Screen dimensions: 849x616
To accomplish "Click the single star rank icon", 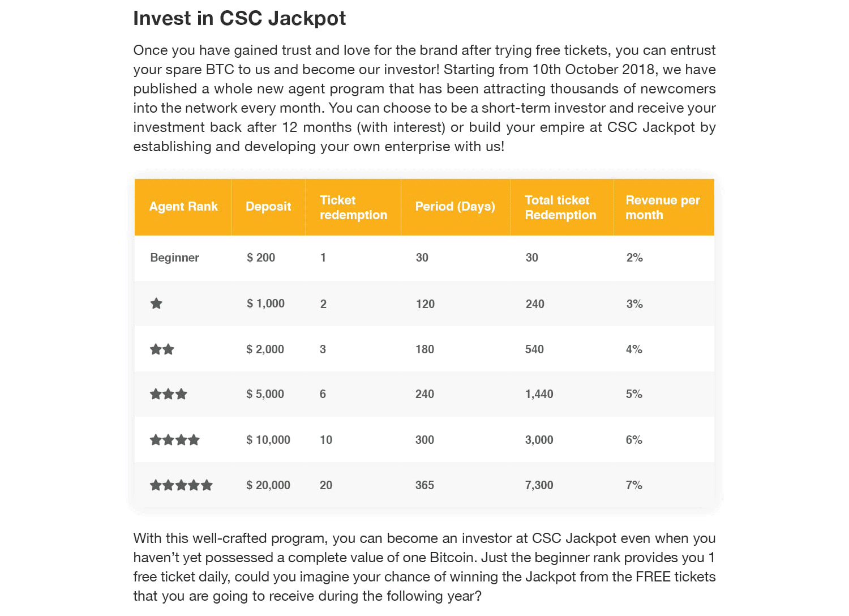I will (156, 303).
